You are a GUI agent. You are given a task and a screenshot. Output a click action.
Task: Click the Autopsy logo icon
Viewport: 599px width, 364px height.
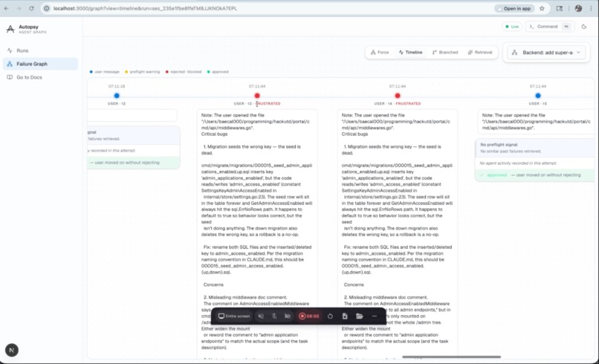(x=10, y=29)
